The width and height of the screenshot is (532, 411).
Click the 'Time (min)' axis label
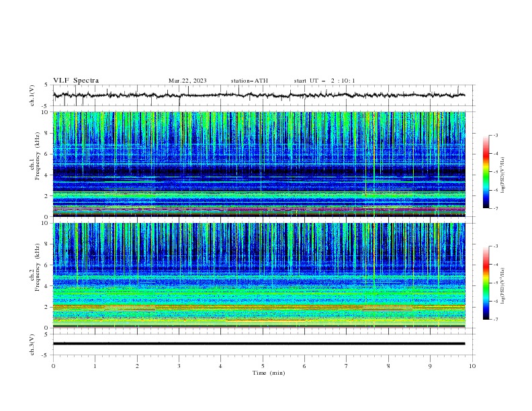pos(269,373)
